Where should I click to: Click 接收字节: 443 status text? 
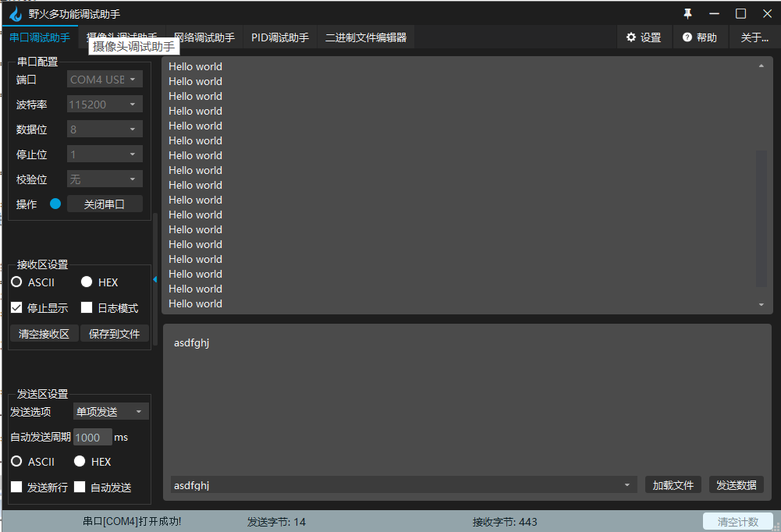click(505, 522)
